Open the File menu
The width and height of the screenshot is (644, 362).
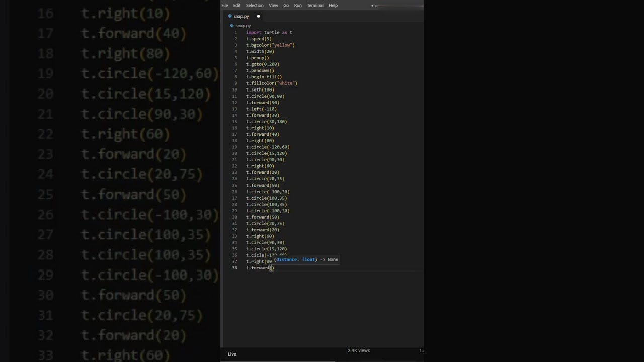pos(225,5)
